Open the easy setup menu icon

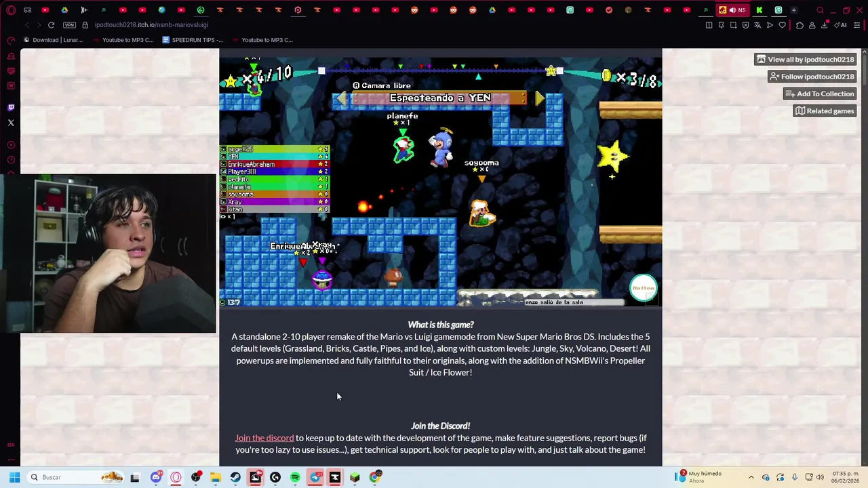coord(857,25)
